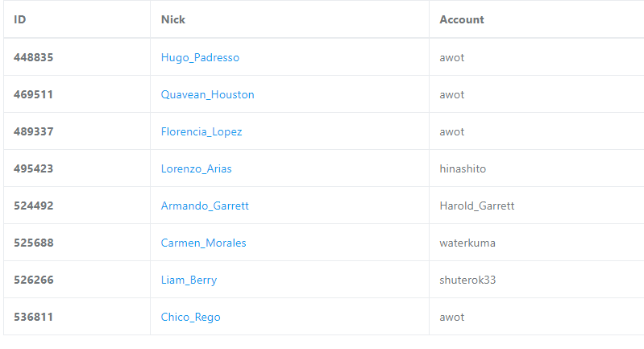Select ID cell 469511
Screen dimensions: 644x349
click(33, 94)
